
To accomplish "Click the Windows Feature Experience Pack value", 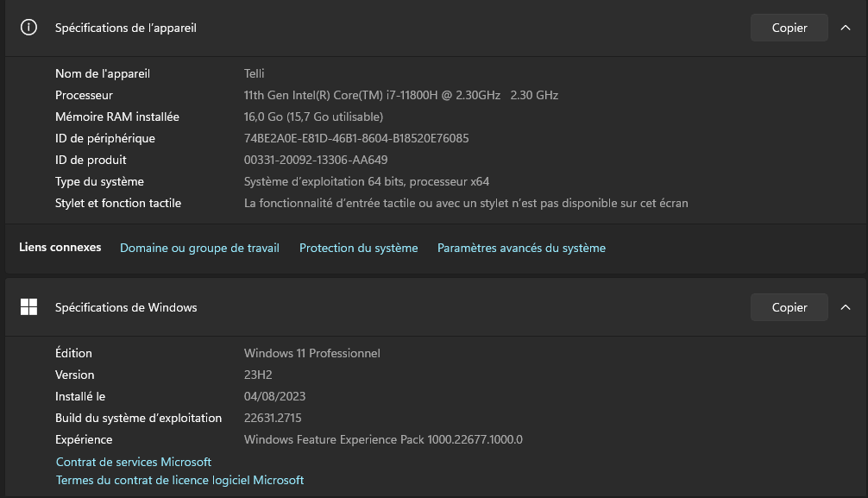I will tap(383, 440).
